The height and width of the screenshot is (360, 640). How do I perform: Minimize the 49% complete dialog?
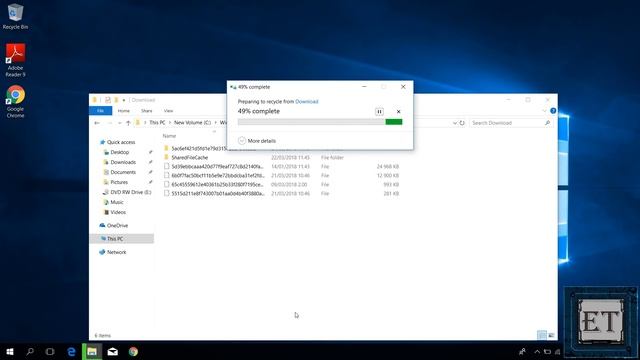point(364,87)
